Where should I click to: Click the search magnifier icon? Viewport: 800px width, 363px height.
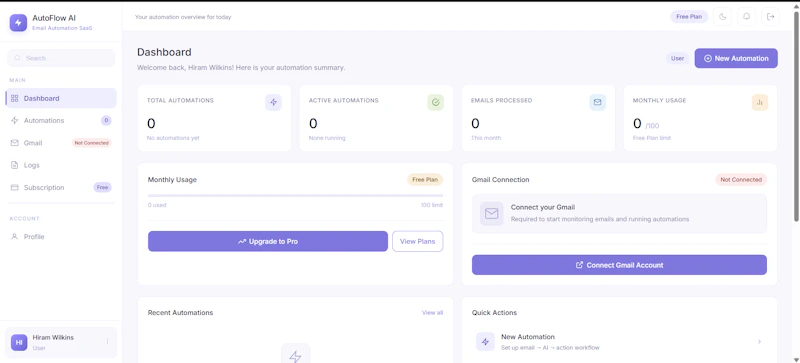click(x=18, y=58)
